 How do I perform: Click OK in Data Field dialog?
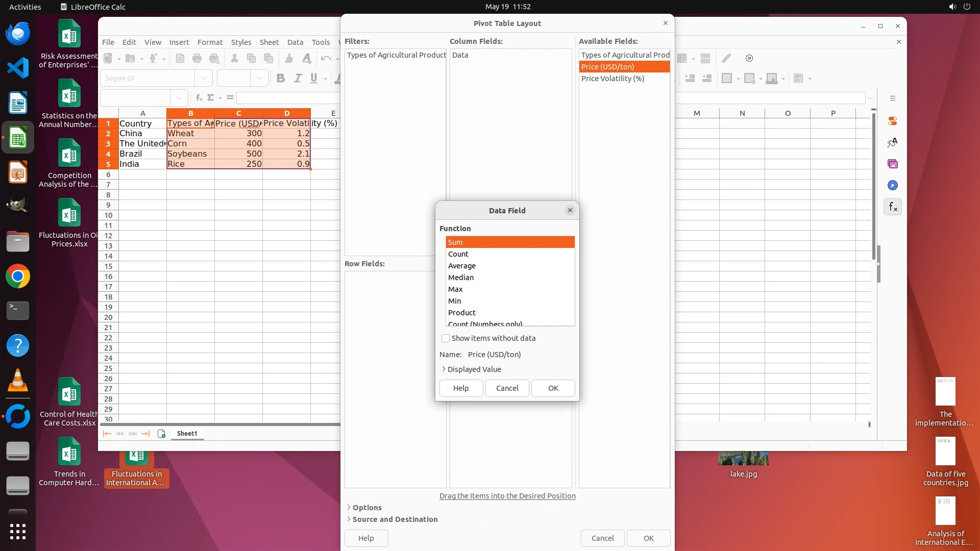(x=553, y=388)
